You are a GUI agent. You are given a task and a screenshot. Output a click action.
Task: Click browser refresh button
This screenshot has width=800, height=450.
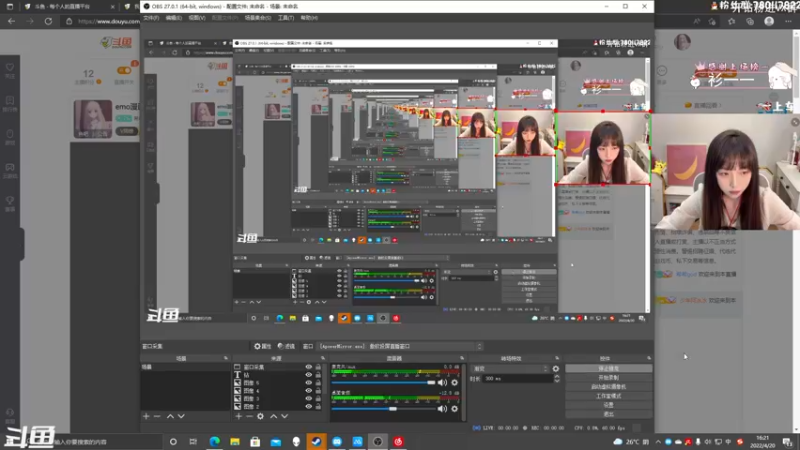click(x=48, y=21)
